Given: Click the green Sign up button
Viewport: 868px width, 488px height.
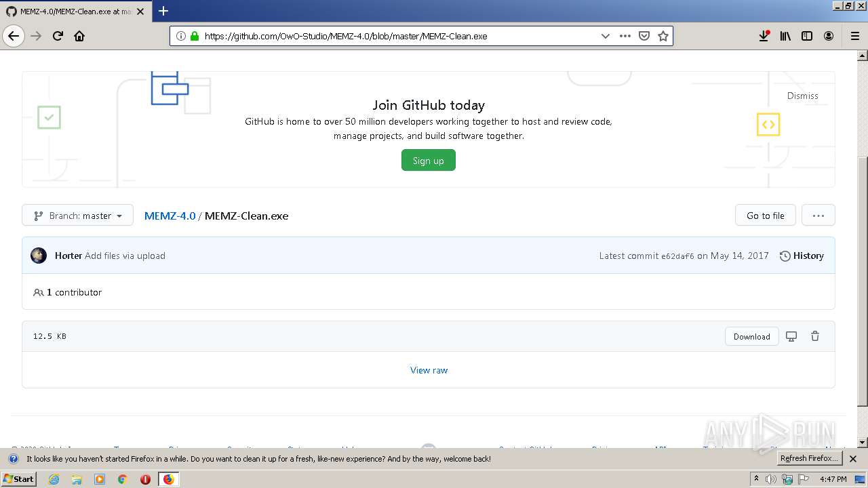Looking at the screenshot, I should [x=429, y=161].
